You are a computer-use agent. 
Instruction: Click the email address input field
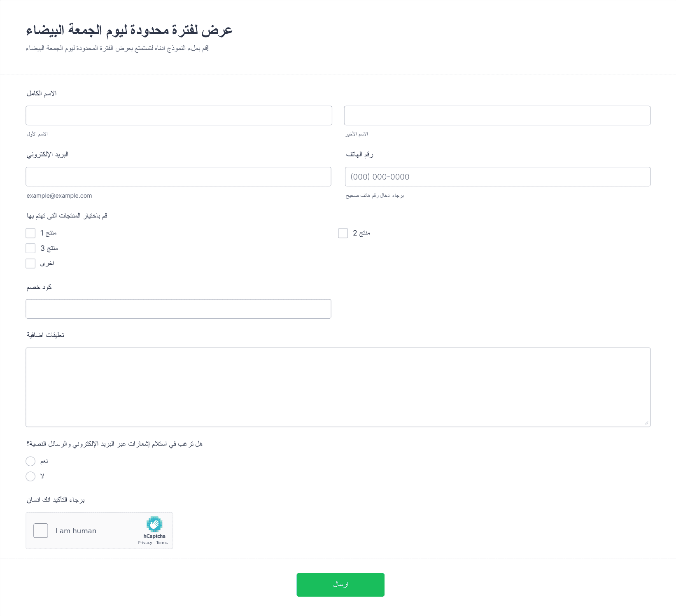click(x=178, y=176)
